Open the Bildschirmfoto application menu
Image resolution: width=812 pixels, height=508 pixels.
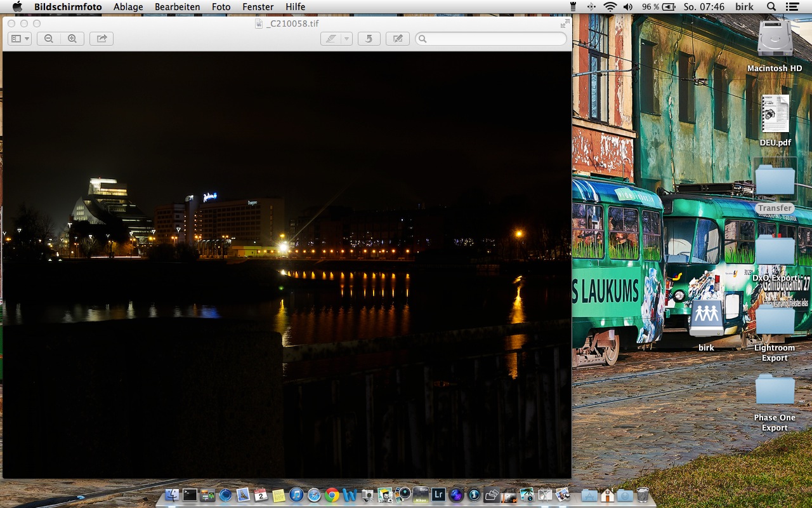(68, 7)
